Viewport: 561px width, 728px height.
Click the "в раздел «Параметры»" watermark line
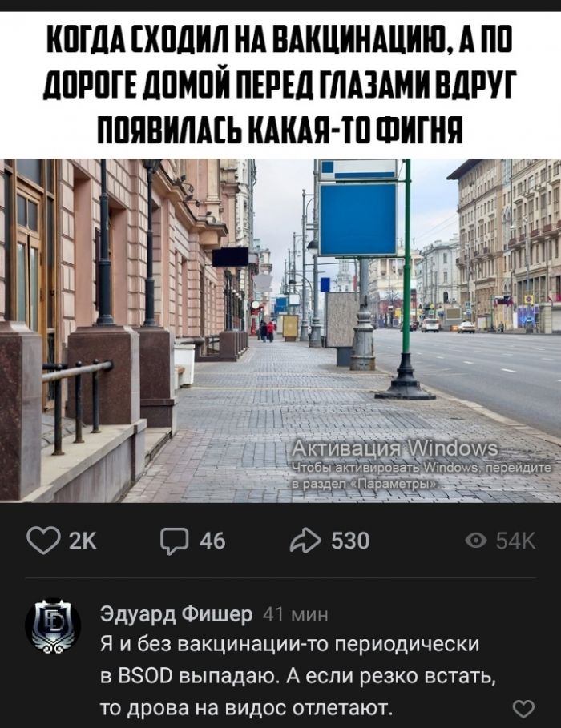point(364,485)
